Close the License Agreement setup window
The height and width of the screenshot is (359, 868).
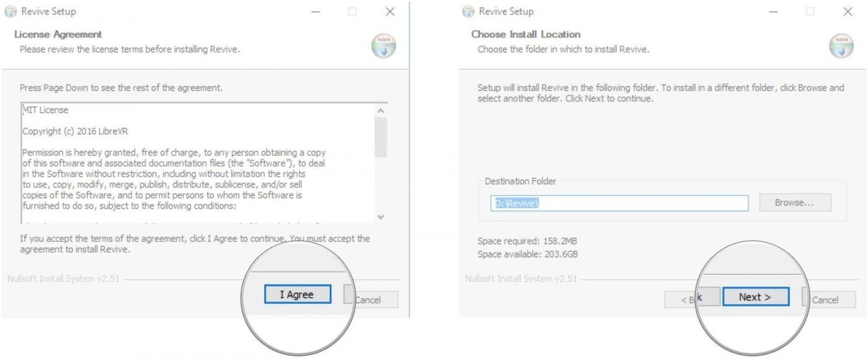389,12
